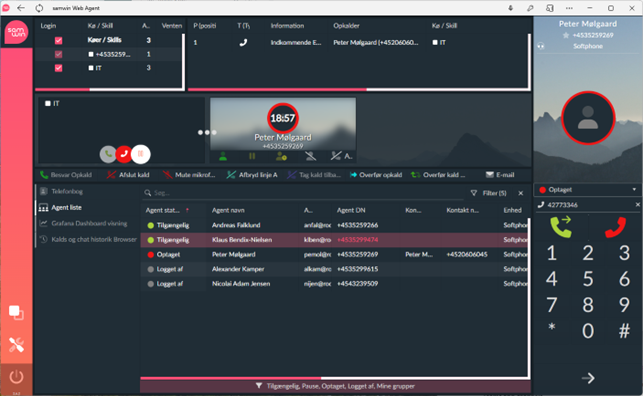Screen dimensions: 643x396
Task: Click the power logout icon in sidebar
Action: [x=16, y=377]
